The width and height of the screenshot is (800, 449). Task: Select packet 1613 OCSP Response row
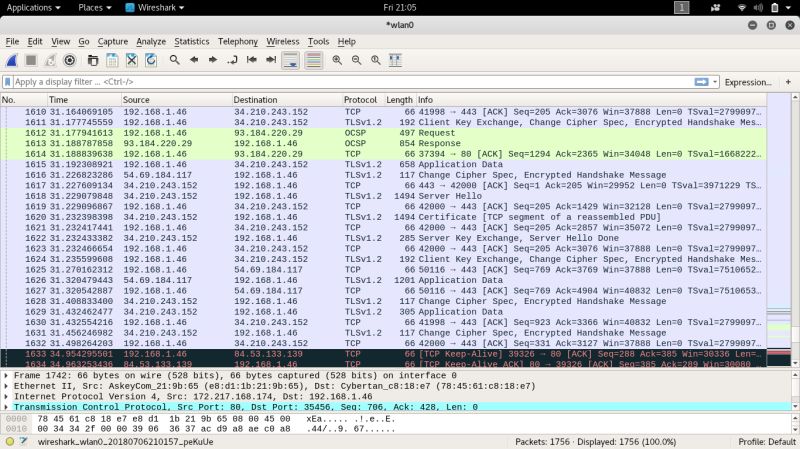(x=383, y=143)
